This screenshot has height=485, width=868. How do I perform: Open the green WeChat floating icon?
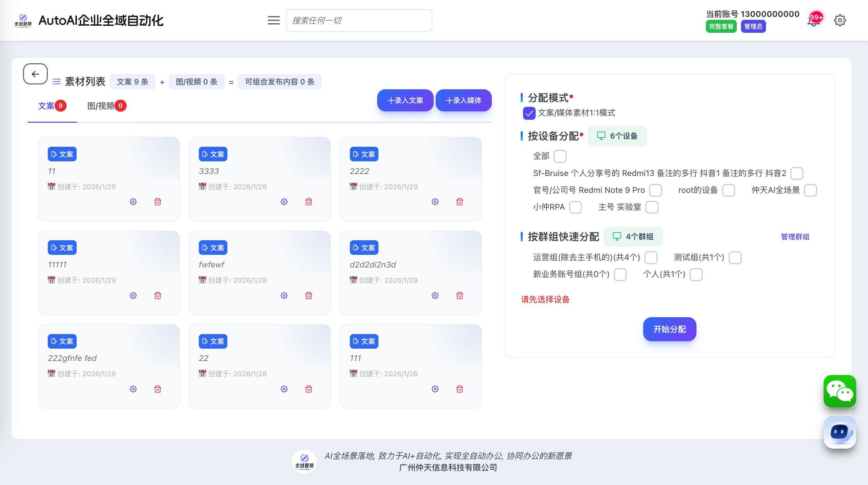coord(839,391)
